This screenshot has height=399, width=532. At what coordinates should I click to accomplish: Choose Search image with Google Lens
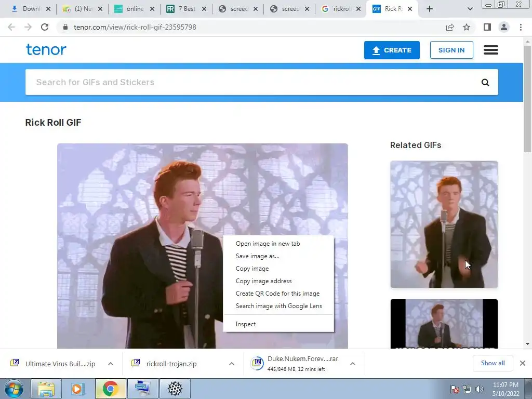coord(278,306)
